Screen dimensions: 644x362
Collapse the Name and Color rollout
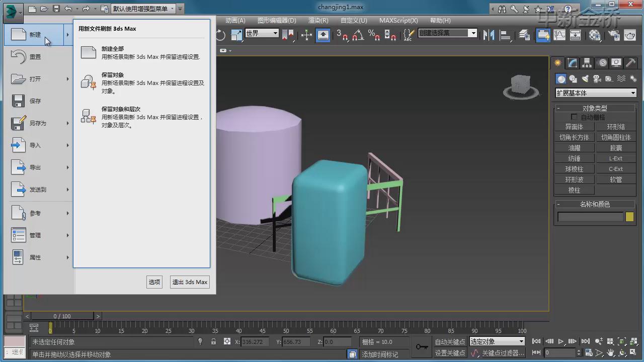point(595,204)
